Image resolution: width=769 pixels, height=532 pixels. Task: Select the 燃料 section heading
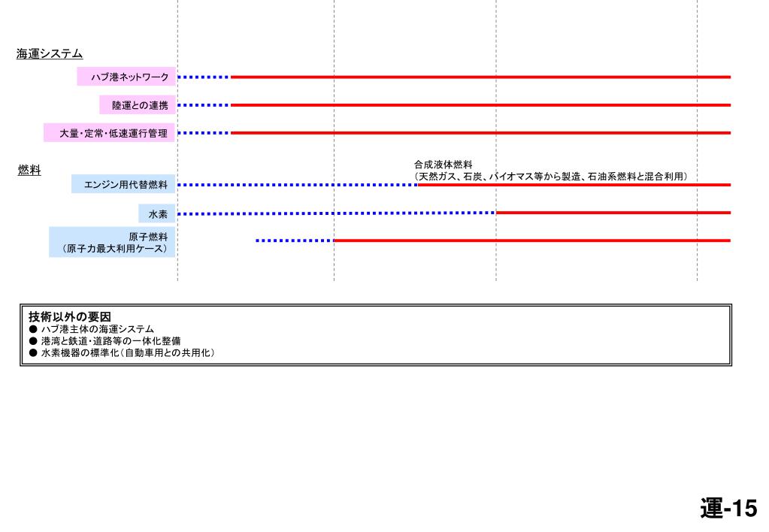[29, 170]
